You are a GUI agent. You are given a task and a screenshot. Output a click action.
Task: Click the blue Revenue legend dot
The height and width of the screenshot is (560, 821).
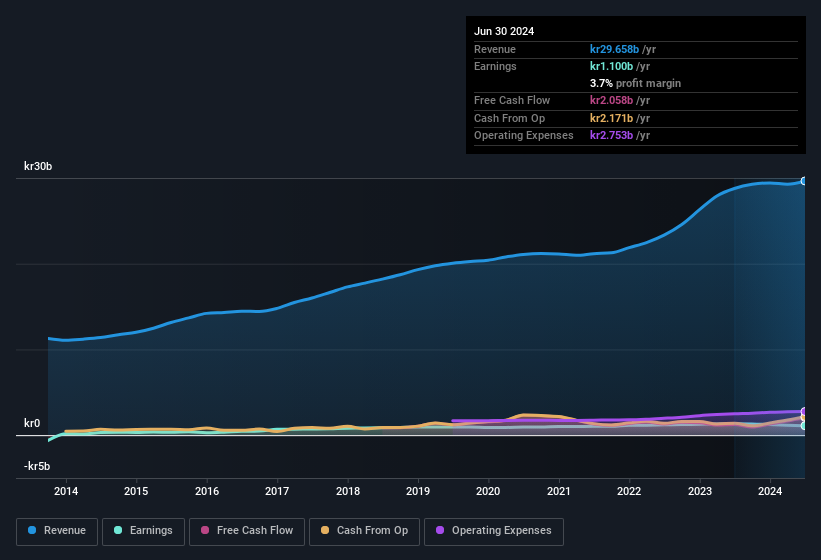(33, 530)
